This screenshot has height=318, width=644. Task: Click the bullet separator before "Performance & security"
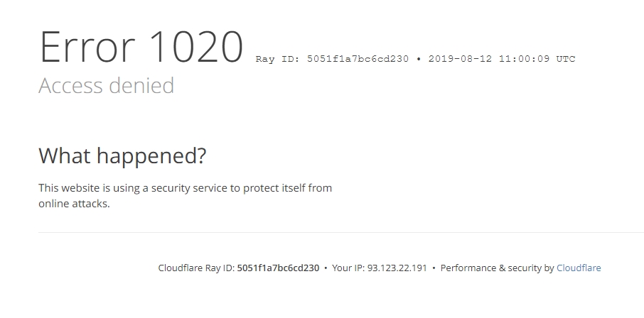point(434,268)
